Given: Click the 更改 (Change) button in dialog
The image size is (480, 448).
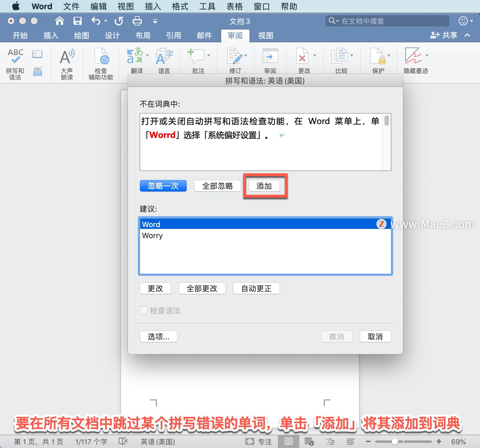Looking at the screenshot, I should coord(155,288).
